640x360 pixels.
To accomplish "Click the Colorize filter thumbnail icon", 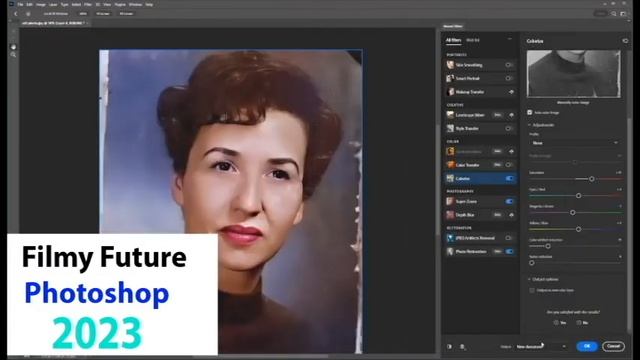I will (450, 178).
